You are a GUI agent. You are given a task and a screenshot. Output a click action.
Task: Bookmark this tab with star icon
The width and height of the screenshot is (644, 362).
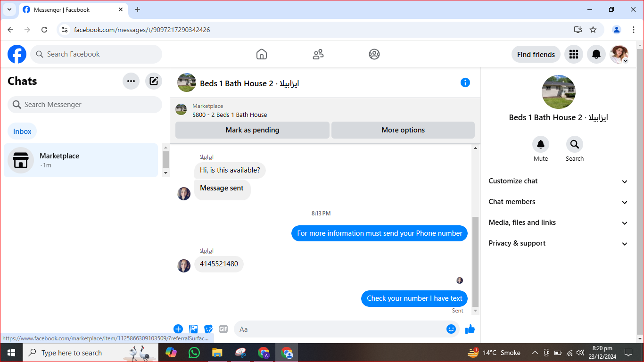593,30
